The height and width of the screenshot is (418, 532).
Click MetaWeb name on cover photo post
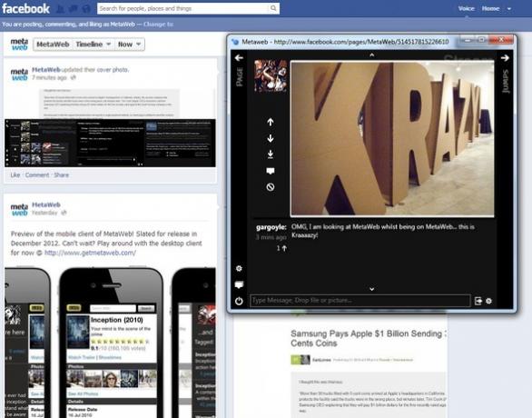[x=46, y=70]
